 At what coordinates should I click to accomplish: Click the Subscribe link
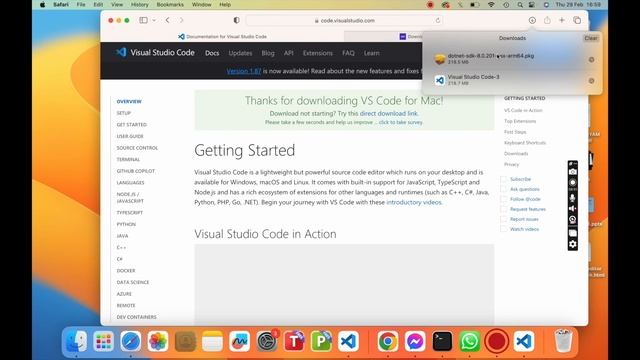point(520,179)
